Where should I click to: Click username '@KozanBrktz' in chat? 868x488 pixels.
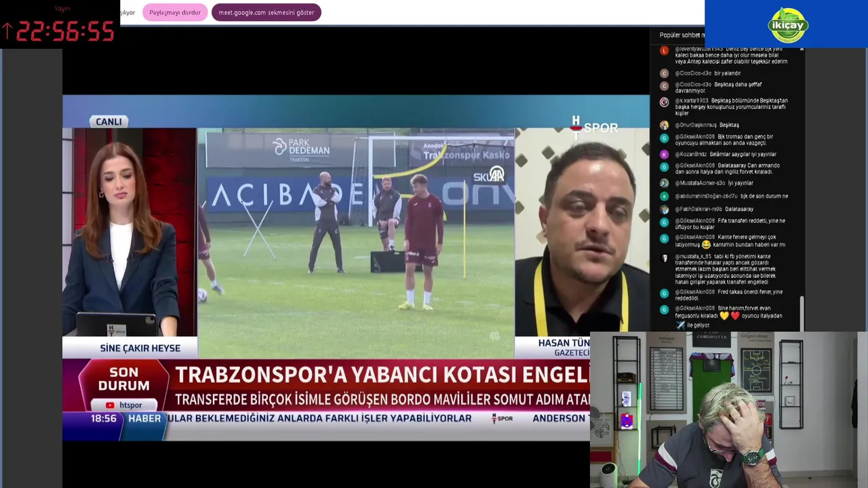690,155
